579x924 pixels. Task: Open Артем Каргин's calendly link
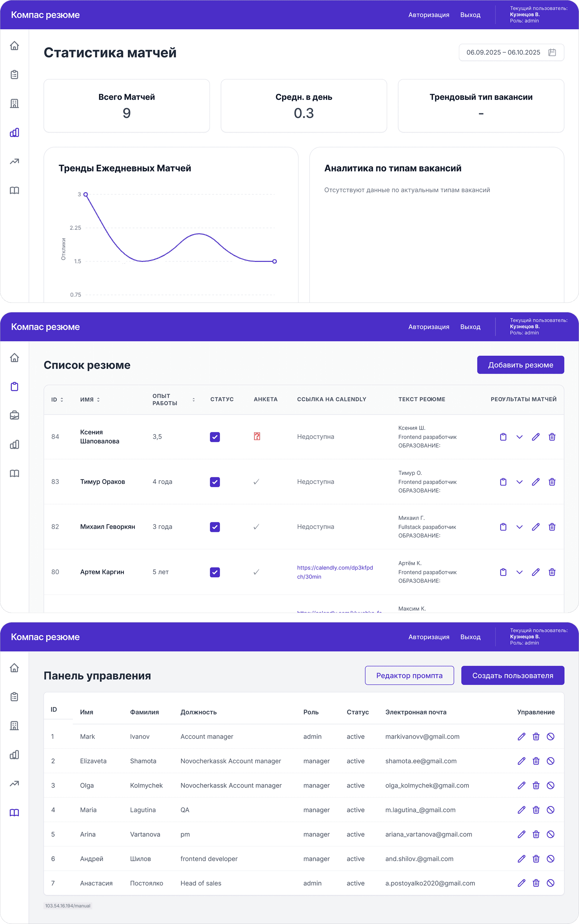pos(335,572)
